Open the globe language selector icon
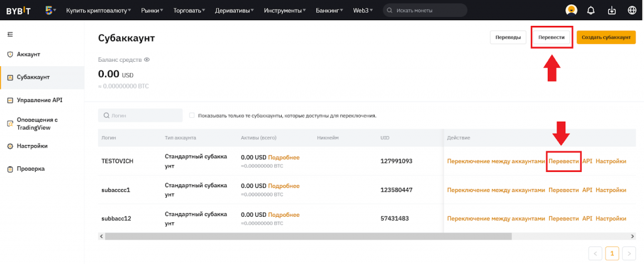Viewport: 644px width, 264px height. coord(631,11)
